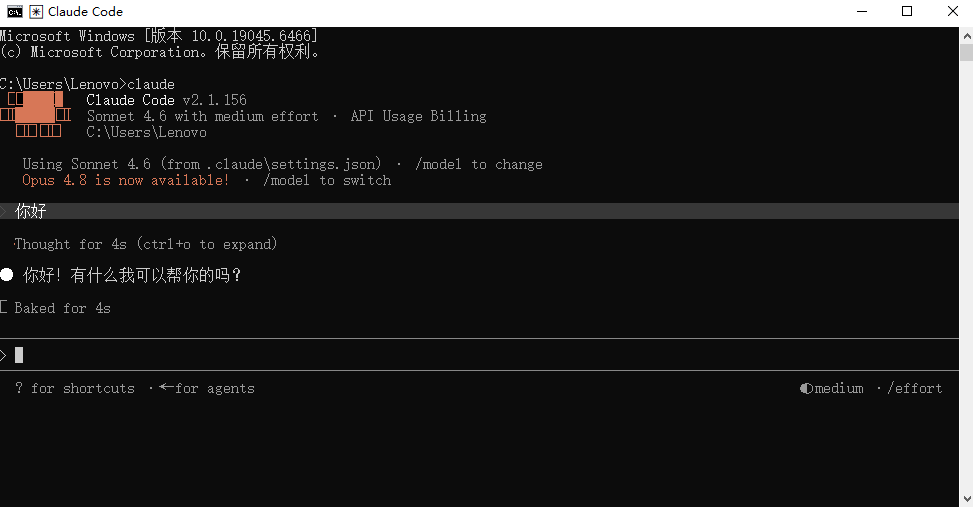
Task: Click 'Opus 4.8 is now available!' notice
Action: [x=125, y=181]
